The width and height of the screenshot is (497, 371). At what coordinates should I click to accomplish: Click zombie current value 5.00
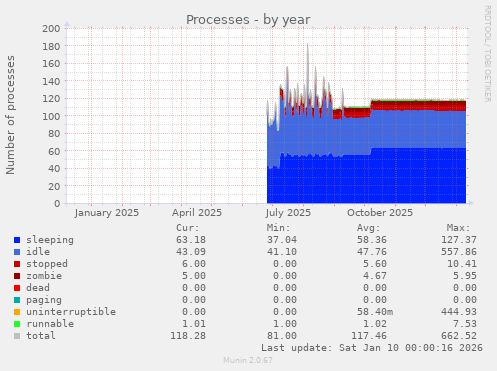(194, 276)
